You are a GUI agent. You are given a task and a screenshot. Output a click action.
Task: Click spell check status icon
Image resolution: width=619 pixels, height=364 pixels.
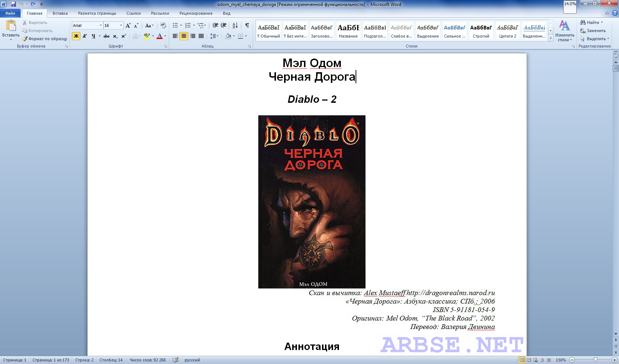pyautogui.click(x=175, y=360)
